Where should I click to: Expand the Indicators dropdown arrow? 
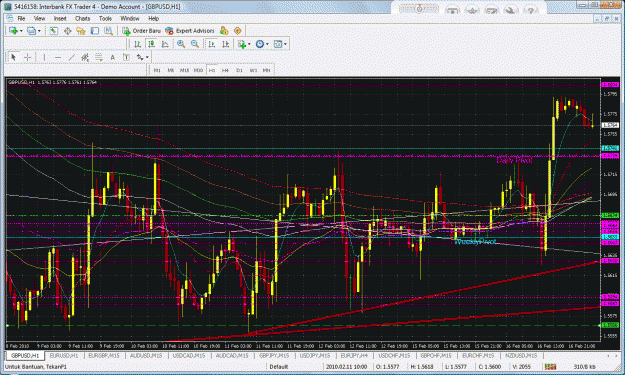pos(249,44)
